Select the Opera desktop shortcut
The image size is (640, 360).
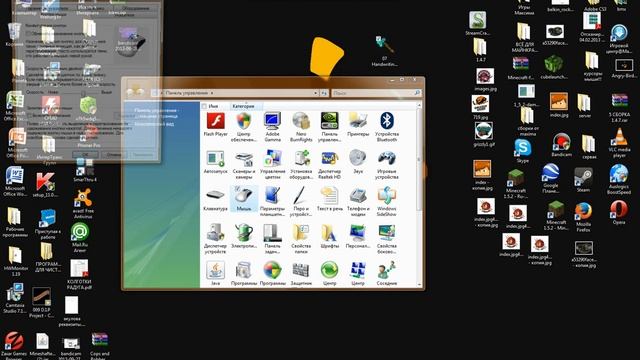pos(619,213)
